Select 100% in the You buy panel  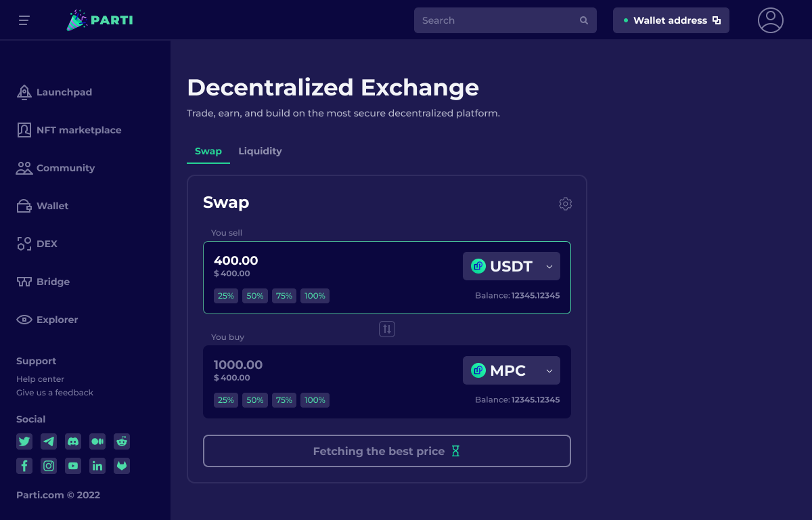pos(315,400)
